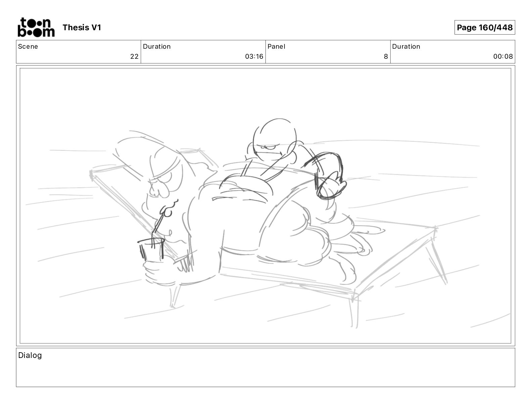The height and width of the screenshot is (411, 532).
Task: Select the panel duration '00:08'
Action: pos(503,56)
